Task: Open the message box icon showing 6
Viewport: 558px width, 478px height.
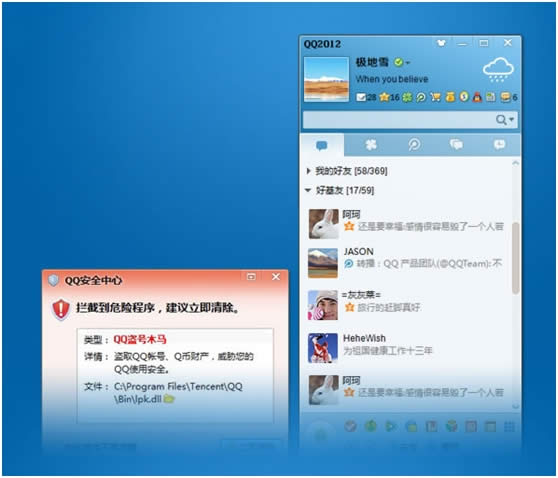Action: click(x=509, y=97)
